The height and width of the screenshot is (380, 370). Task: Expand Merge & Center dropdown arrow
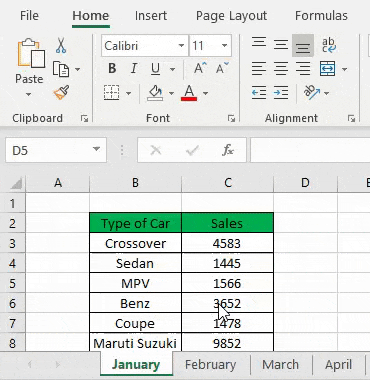coord(344,69)
